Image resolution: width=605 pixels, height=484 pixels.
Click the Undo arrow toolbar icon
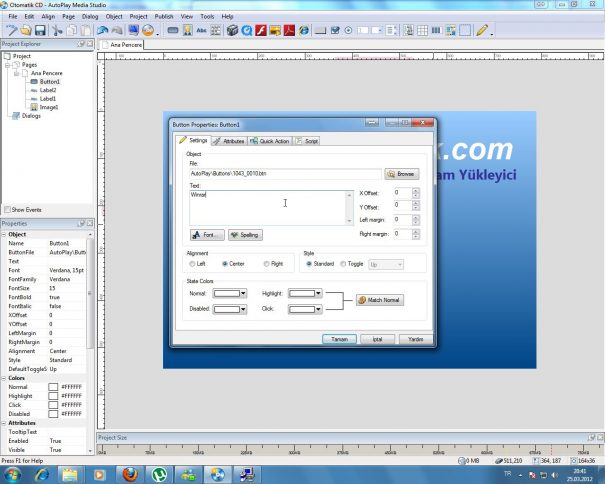click(x=103, y=30)
